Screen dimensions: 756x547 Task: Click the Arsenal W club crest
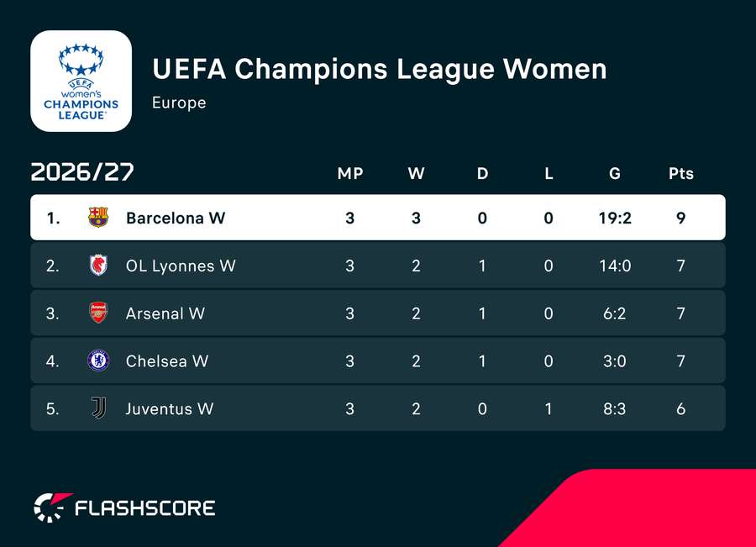tap(98, 313)
